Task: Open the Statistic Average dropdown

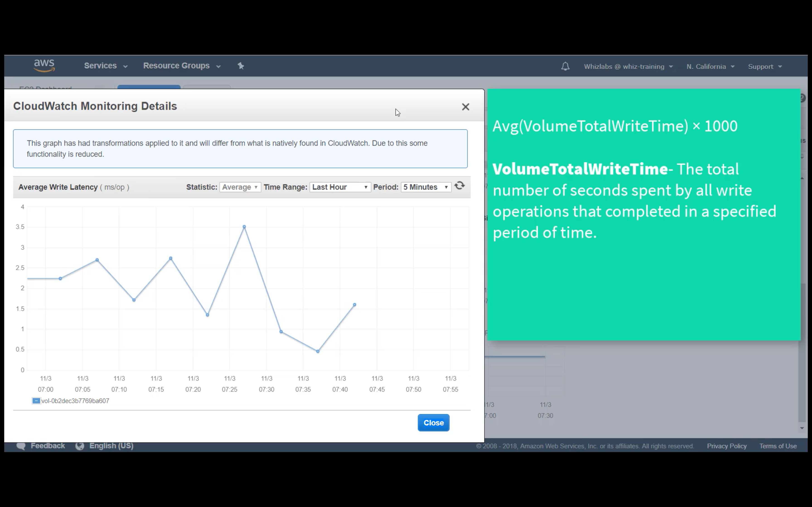Action: pyautogui.click(x=240, y=187)
